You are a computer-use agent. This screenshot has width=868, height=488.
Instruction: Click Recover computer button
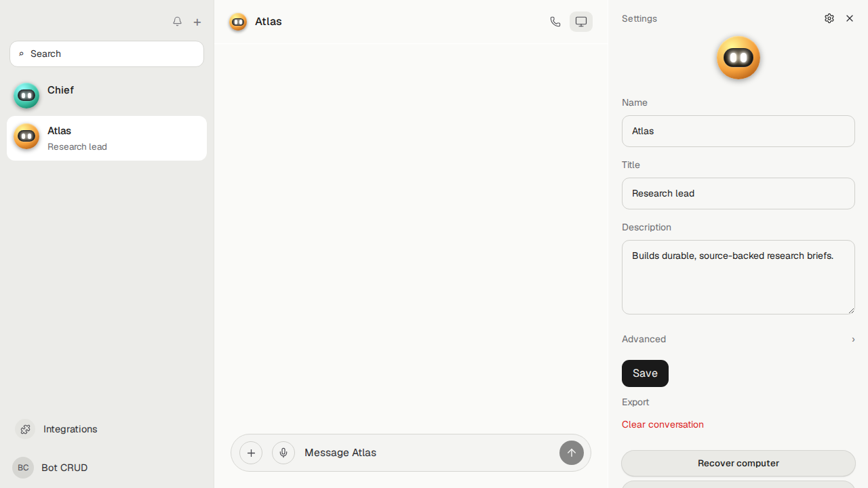[x=738, y=464]
